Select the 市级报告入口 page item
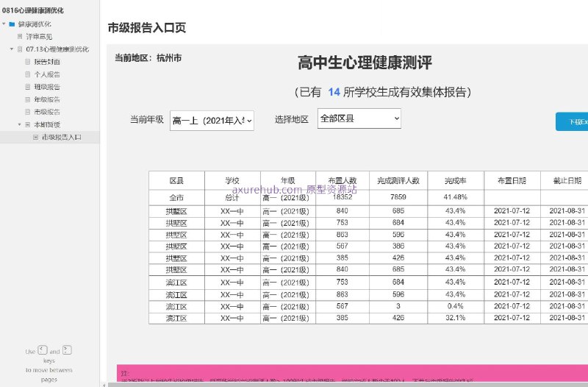 [x=62, y=138]
